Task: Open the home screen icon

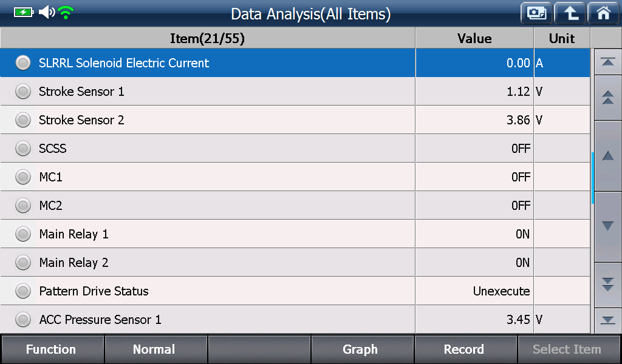Action: [603, 13]
